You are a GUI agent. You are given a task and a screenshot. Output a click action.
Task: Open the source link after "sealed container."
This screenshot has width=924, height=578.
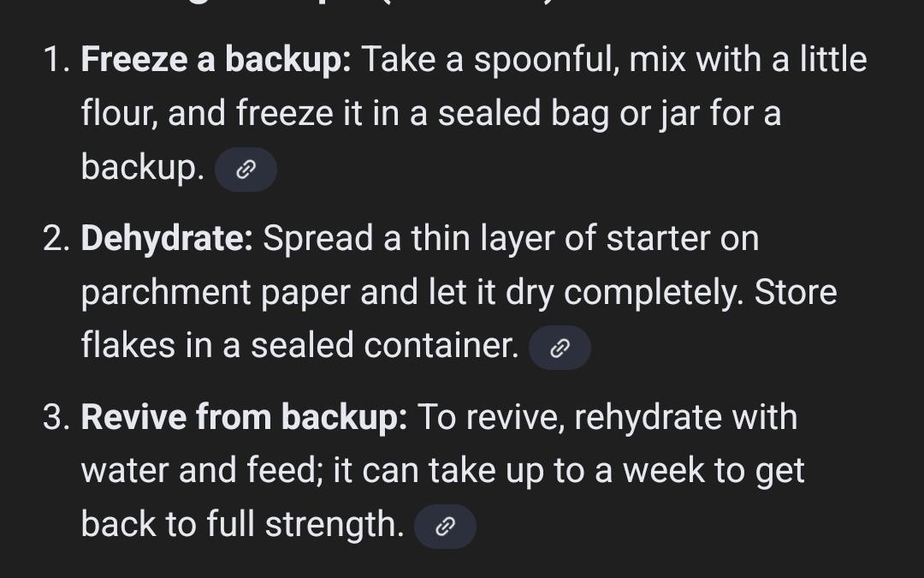click(x=560, y=348)
